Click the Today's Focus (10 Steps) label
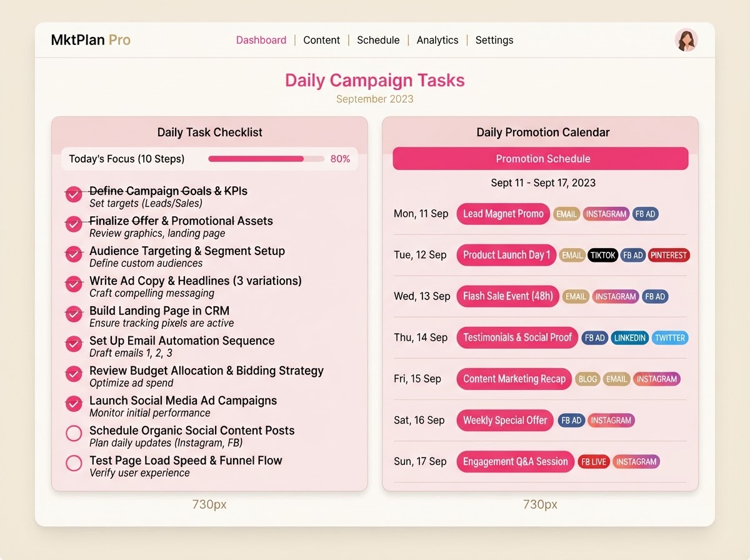This screenshot has height=560, width=750. coord(127,159)
